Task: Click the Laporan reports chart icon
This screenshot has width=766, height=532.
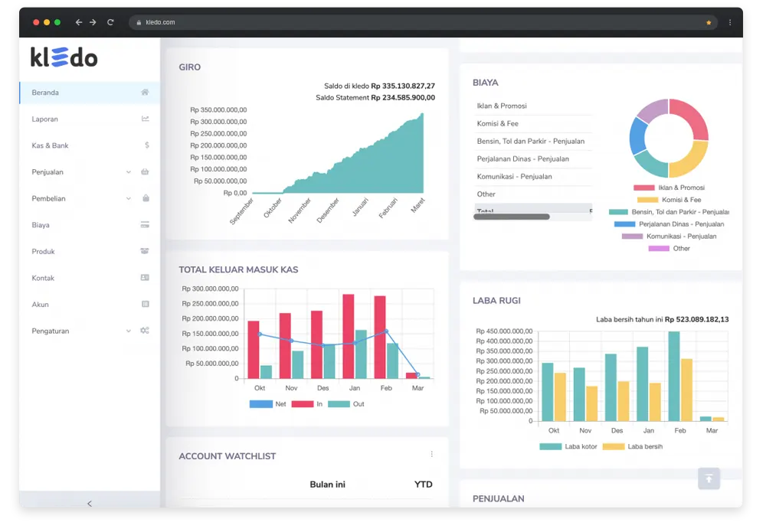Action: coord(143,119)
